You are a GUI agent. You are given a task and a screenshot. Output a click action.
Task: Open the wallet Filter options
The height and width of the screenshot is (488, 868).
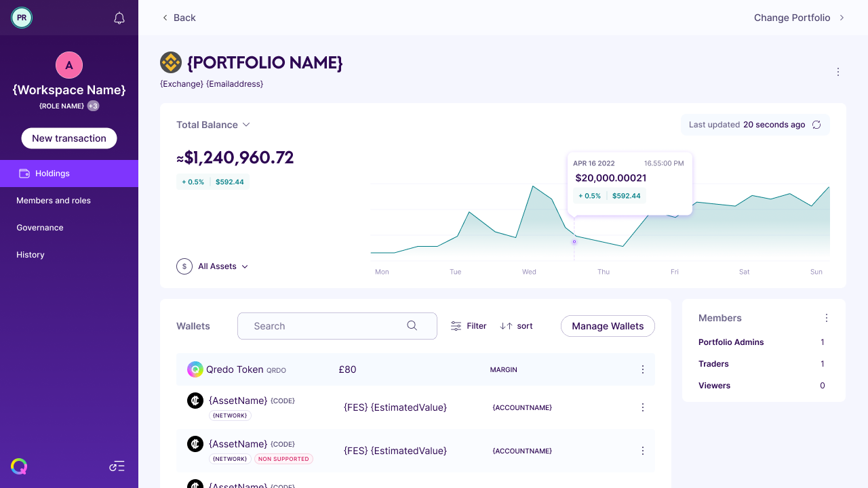pos(469,326)
